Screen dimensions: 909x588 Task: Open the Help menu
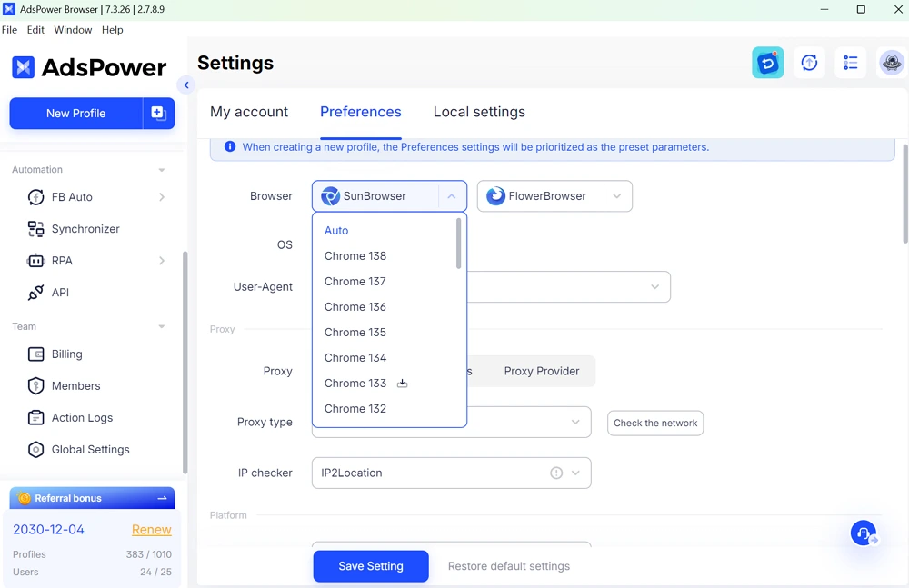(x=113, y=30)
